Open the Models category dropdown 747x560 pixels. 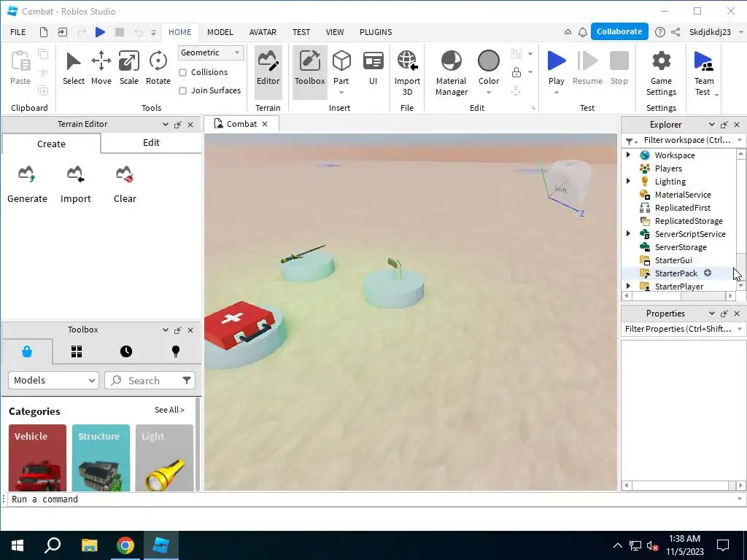tap(53, 381)
